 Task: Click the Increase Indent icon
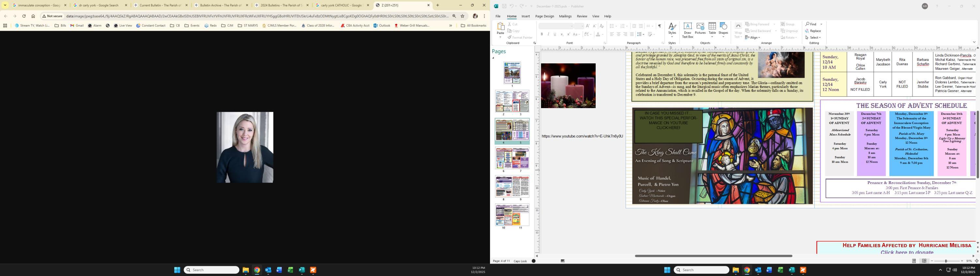(x=641, y=26)
